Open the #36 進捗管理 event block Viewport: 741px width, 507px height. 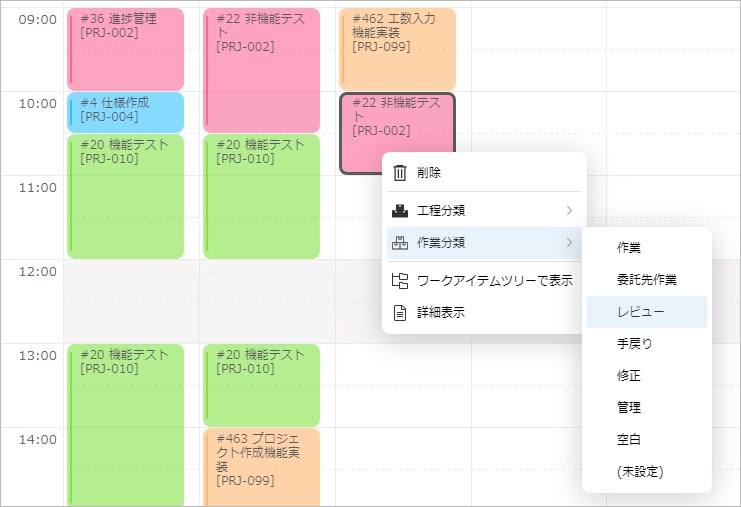pyautogui.click(x=125, y=48)
